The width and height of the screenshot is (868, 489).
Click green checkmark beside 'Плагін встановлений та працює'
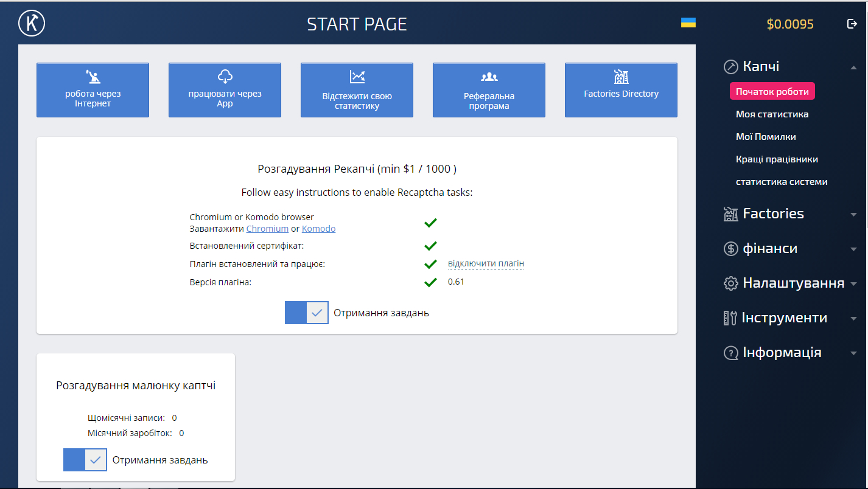pos(430,264)
